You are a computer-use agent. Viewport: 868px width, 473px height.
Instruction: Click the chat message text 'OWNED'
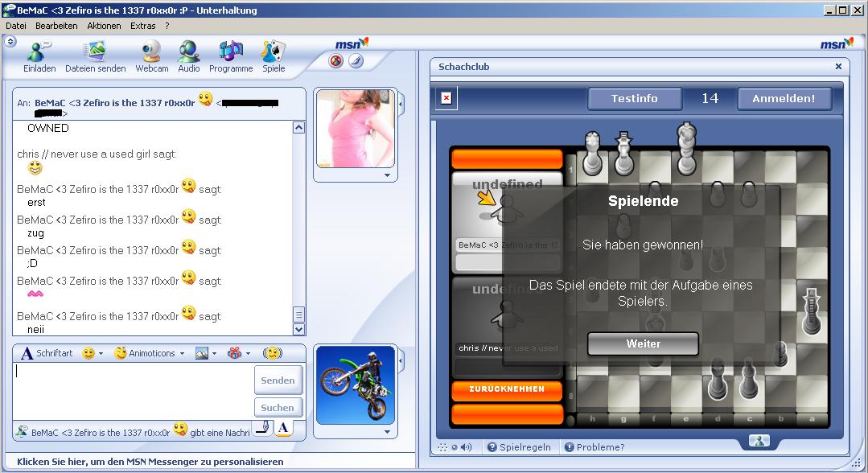(x=48, y=128)
